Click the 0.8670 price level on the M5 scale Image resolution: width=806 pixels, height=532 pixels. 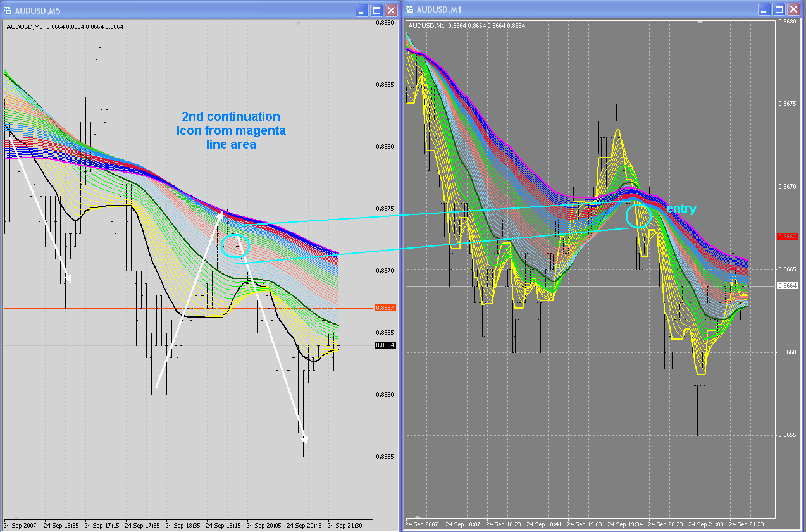tap(385, 271)
